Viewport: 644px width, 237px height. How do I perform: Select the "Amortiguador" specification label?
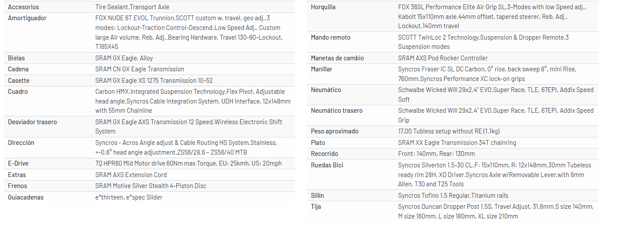click(x=27, y=18)
